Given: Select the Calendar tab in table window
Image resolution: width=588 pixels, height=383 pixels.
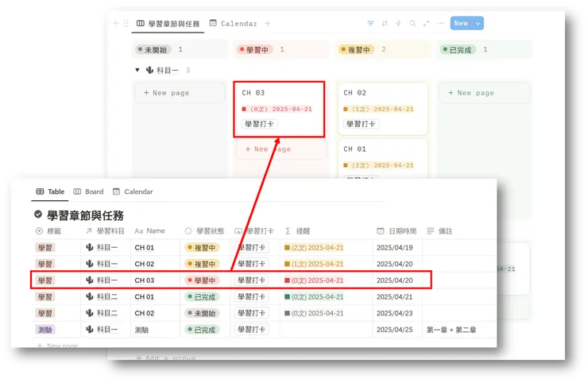Looking at the screenshot, I should [x=133, y=191].
